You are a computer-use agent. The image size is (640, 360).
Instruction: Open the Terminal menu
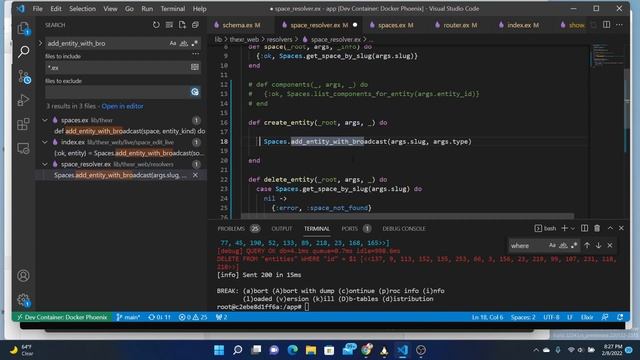coord(172,9)
